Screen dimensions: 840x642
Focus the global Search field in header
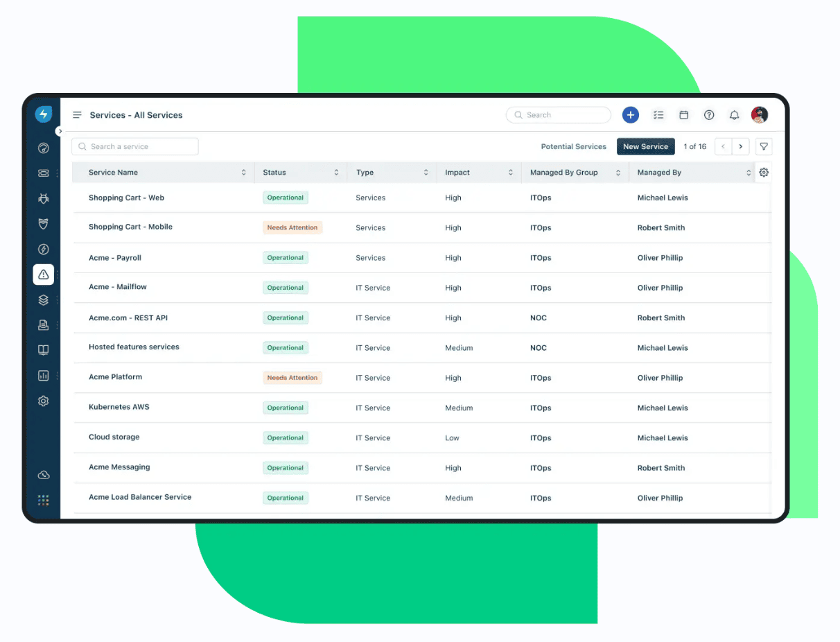[x=559, y=115]
